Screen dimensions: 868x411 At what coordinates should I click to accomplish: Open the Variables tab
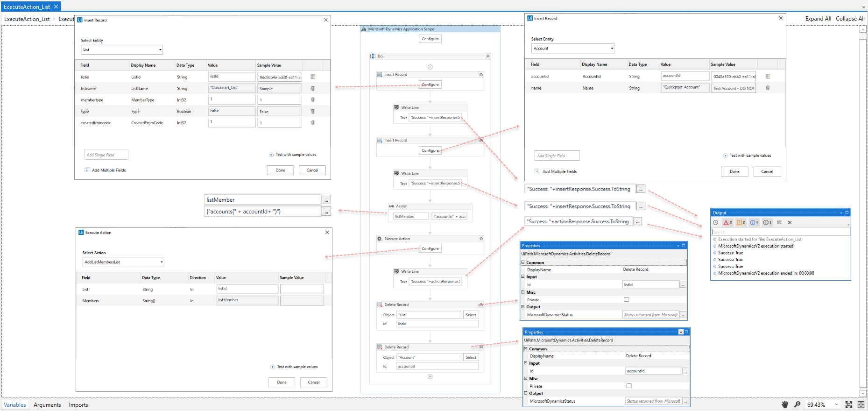click(x=15, y=405)
